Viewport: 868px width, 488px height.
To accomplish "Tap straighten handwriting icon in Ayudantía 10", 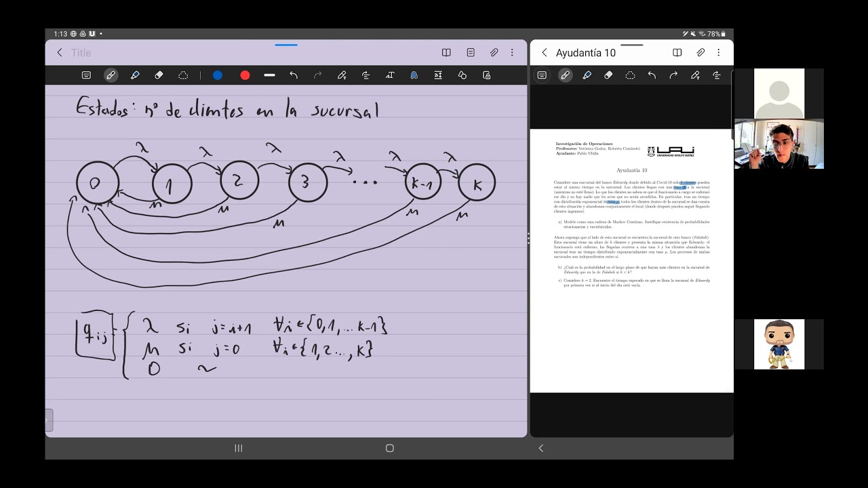I will 717,75.
